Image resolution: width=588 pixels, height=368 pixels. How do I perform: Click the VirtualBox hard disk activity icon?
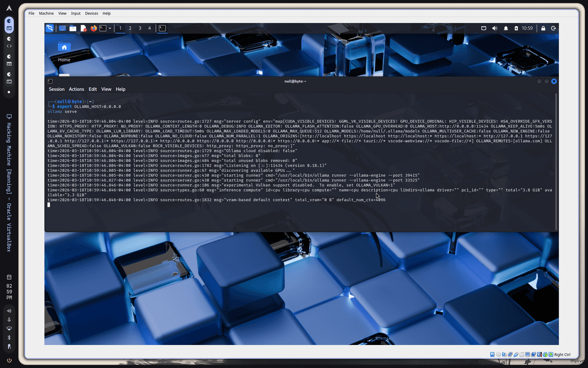(x=492, y=354)
